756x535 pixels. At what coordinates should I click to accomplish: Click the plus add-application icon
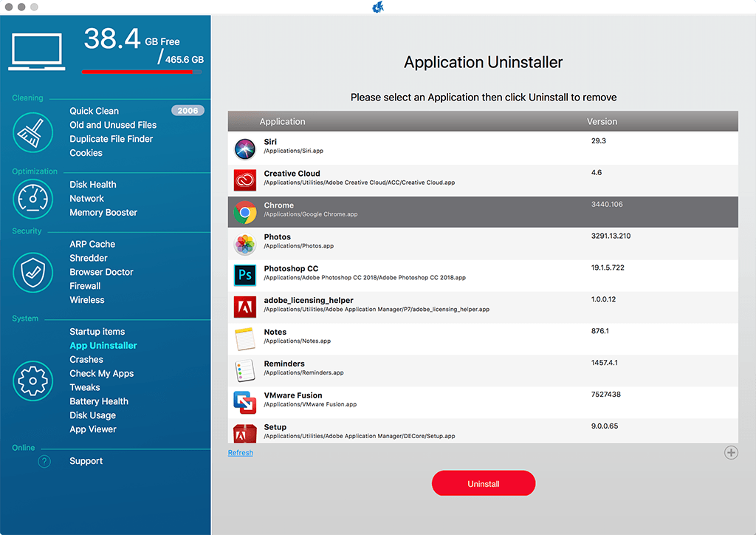point(731,452)
